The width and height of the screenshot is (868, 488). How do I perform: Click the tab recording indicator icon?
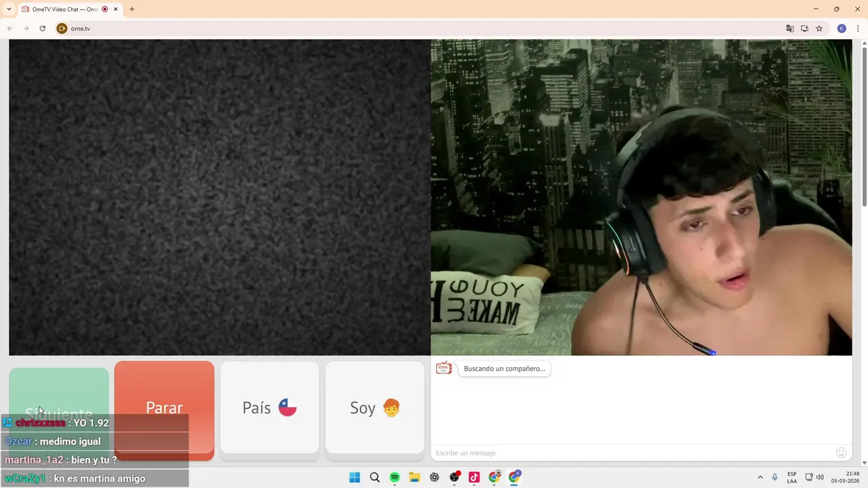(x=105, y=9)
